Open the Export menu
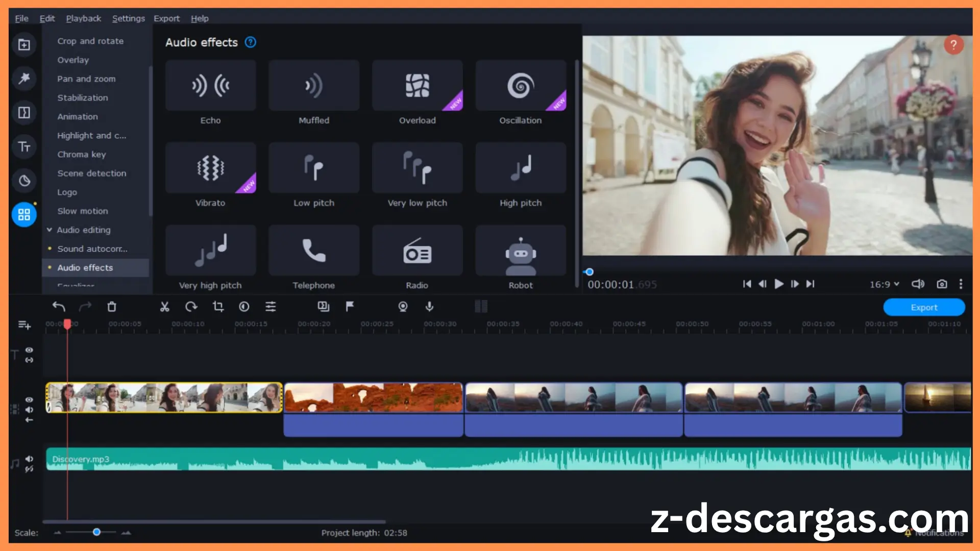The height and width of the screenshot is (551, 980). tap(166, 18)
